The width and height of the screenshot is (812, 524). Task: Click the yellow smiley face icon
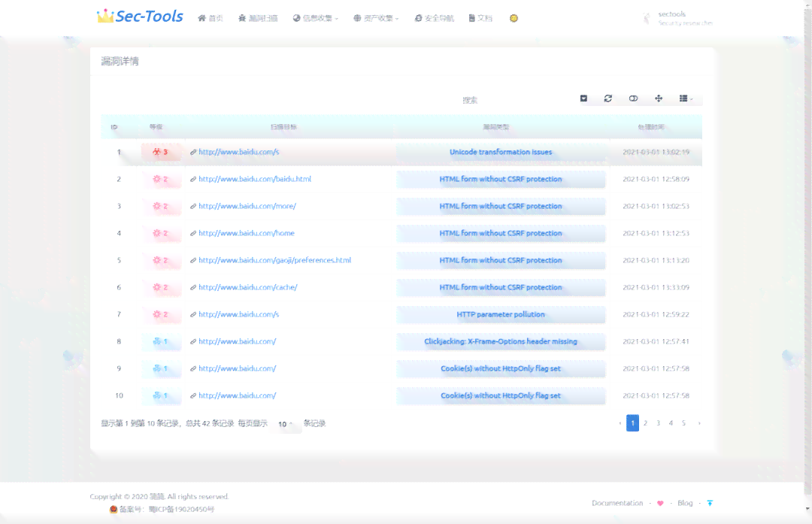pos(514,18)
